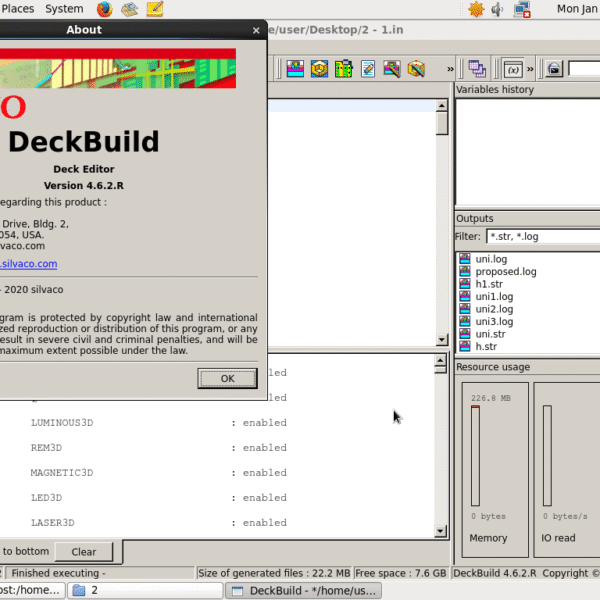Click the MAGNETIC3D output line
600x600 pixels.
[x=158, y=473]
